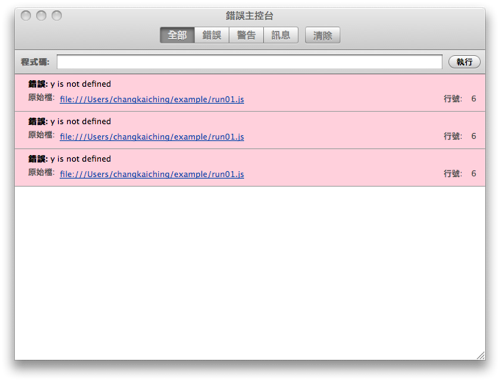Click the green zoom window button

(x=57, y=15)
